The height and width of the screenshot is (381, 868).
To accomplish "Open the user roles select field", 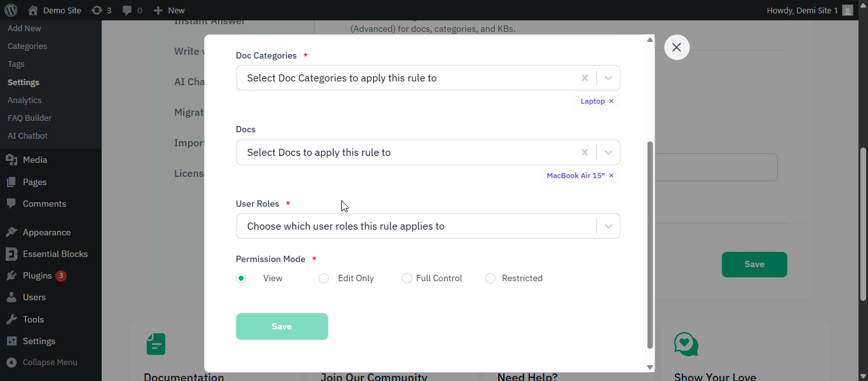I will (x=428, y=226).
